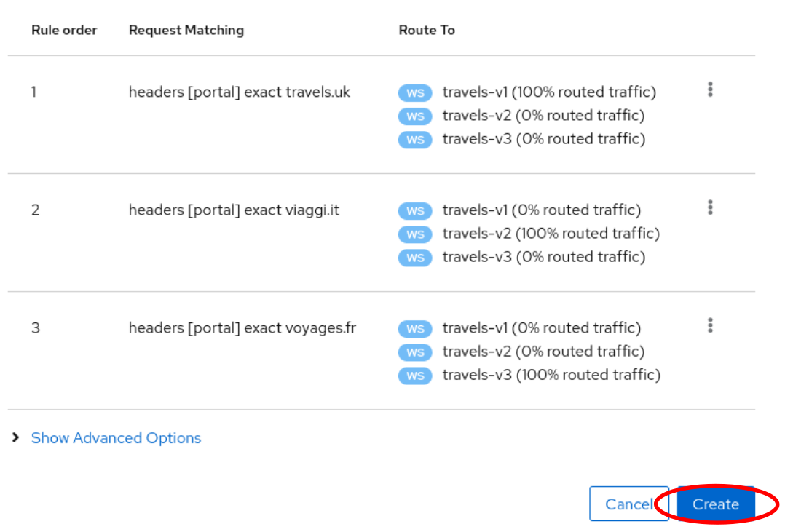Click WS badge for travels-v1 in rule 3
Screen dimensions: 785x532
[415, 329]
